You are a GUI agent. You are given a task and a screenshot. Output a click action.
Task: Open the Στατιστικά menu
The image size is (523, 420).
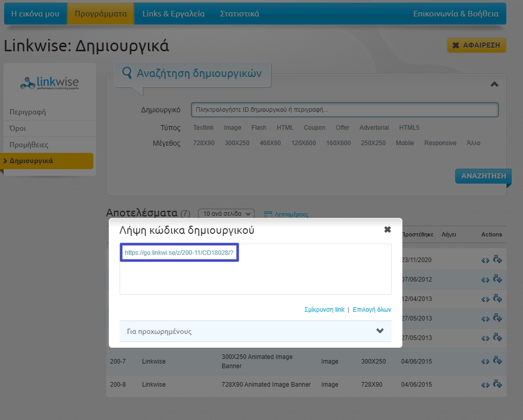pos(239,14)
